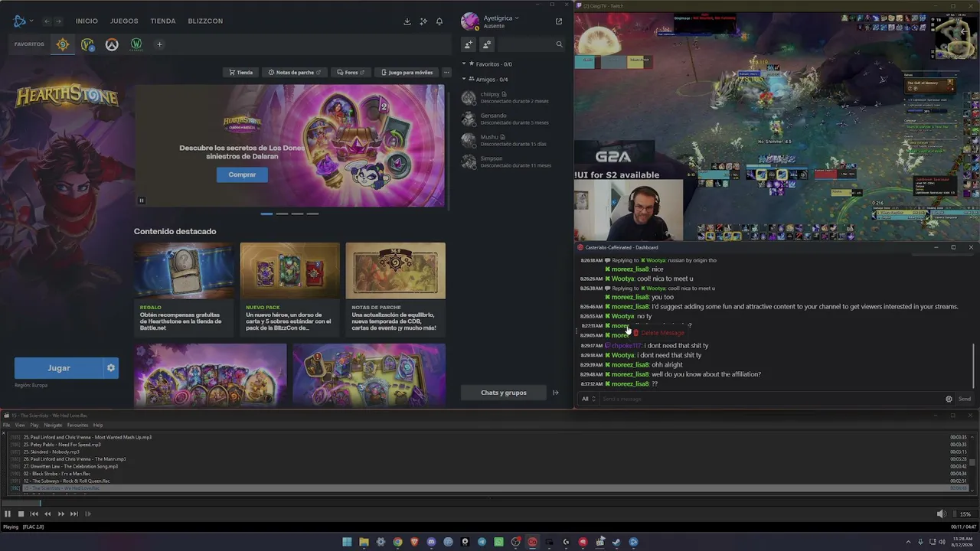Collapse the Amigos friends group
The image size is (980, 551).
464,80
